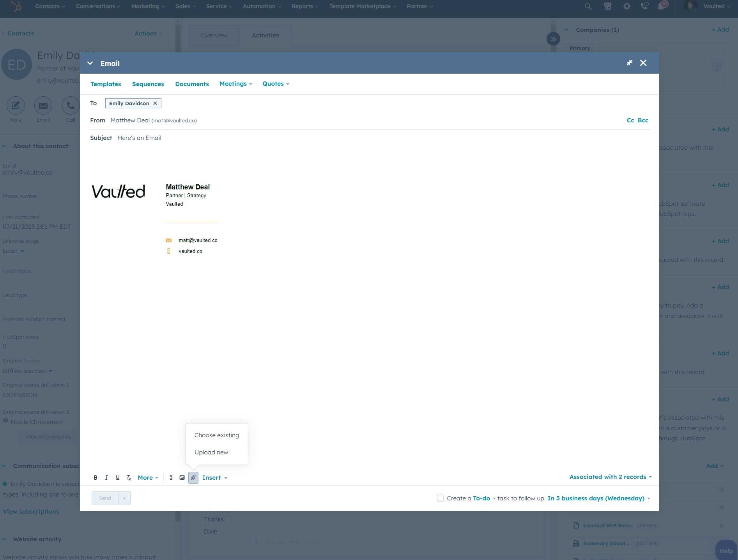
Task: Click the HubSpot sprocket logo
Action: [16, 6]
